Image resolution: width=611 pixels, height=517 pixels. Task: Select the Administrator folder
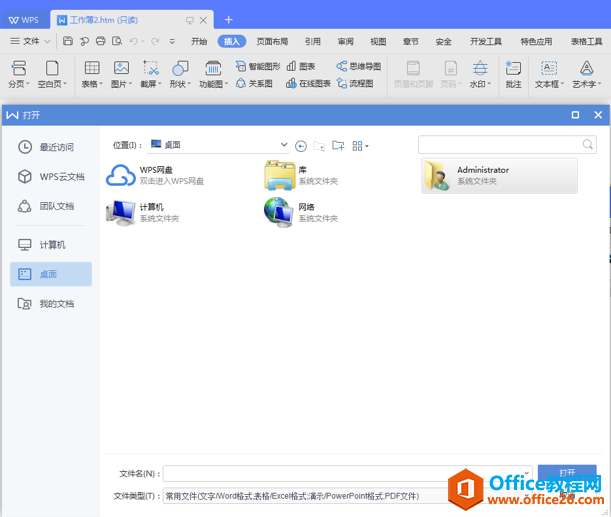pyautogui.click(x=499, y=175)
